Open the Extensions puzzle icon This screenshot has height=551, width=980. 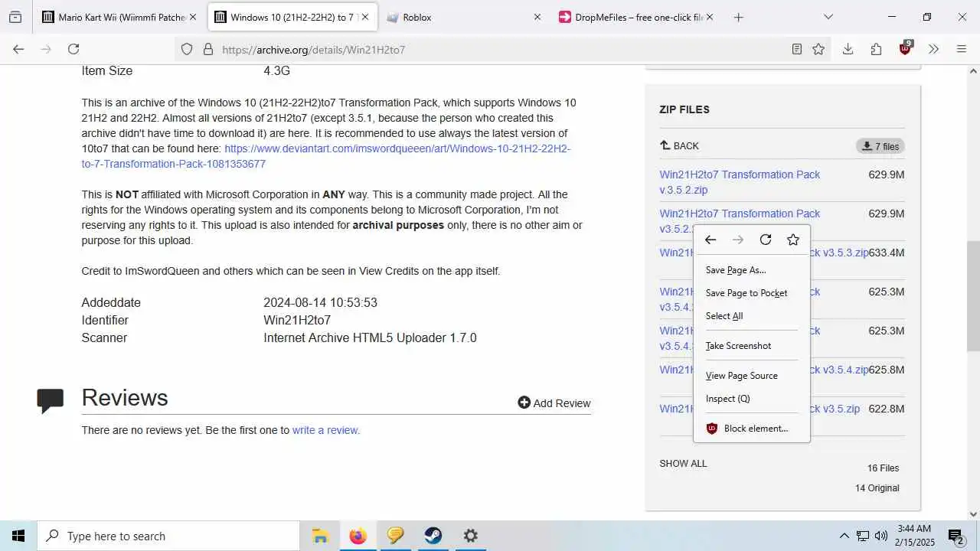click(x=876, y=49)
